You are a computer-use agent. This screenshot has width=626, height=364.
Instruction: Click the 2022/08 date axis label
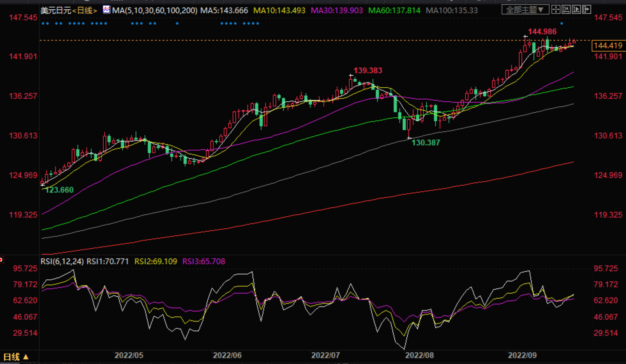(x=419, y=355)
